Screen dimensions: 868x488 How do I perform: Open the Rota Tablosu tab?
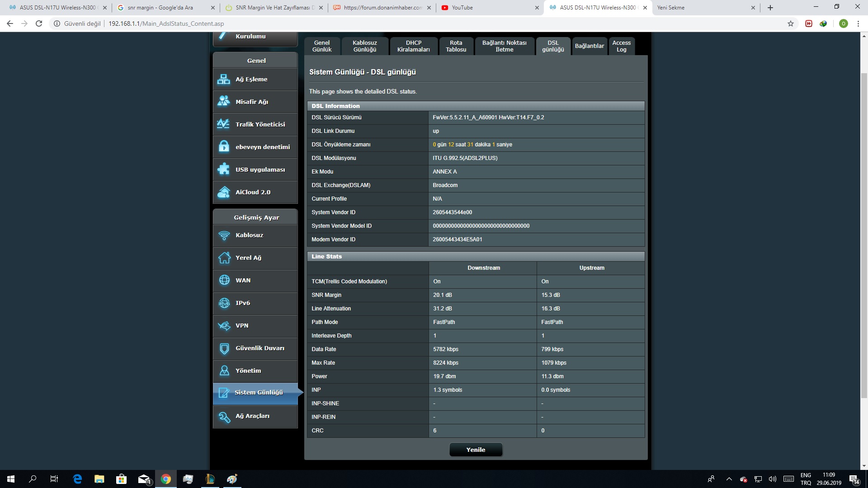point(456,46)
